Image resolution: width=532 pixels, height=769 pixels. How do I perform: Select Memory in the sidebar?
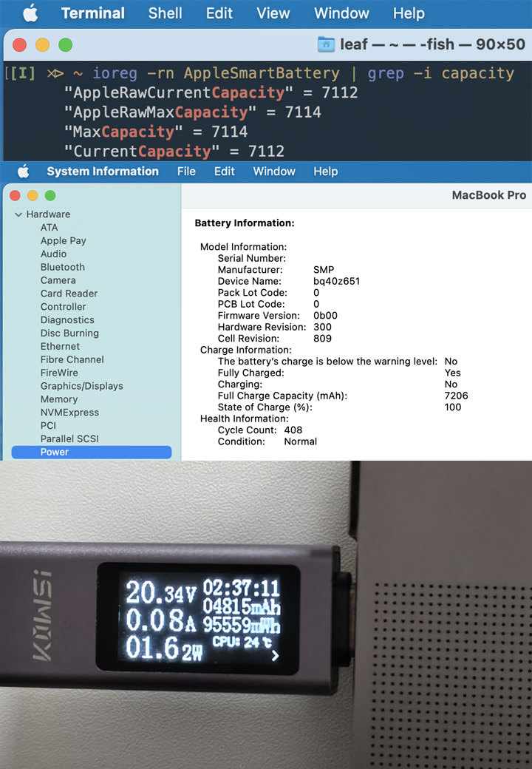click(59, 399)
